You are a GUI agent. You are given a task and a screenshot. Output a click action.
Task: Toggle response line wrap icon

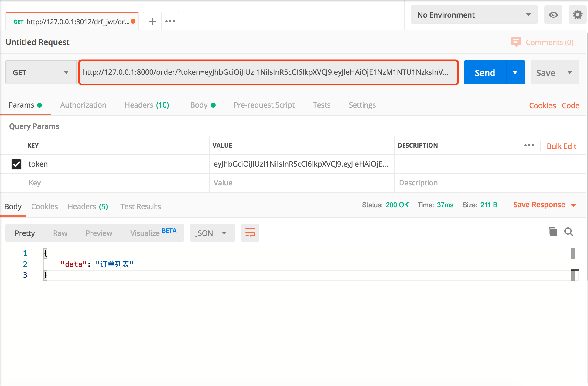(x=250, y=233)
